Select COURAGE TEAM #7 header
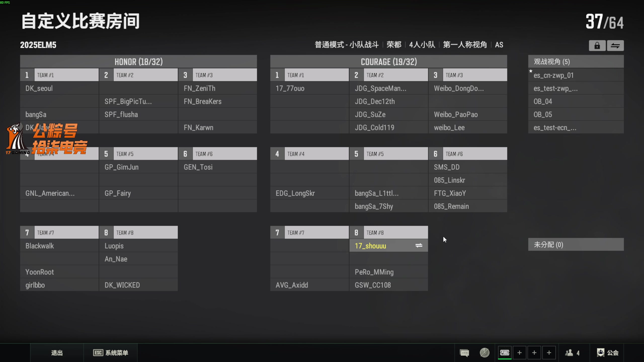 tap(310, 232)
